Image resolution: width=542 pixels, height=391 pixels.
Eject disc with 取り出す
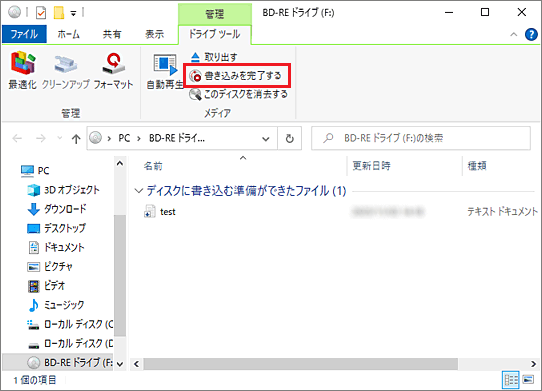(214, 57)
